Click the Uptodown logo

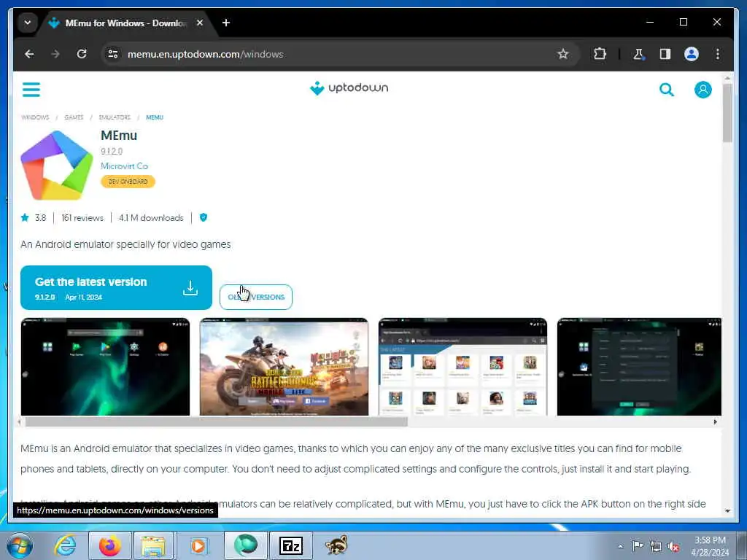coord(349,88)
